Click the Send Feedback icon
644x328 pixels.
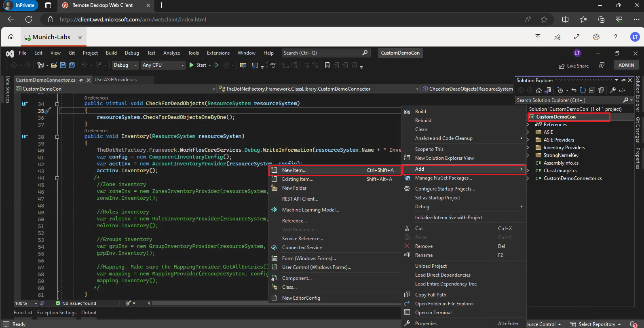[x=602, y=65]
